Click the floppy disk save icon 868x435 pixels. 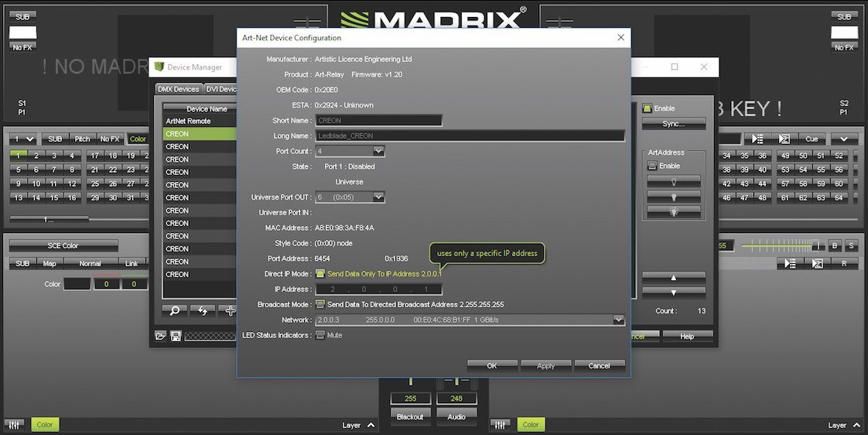tap(176, 336)
